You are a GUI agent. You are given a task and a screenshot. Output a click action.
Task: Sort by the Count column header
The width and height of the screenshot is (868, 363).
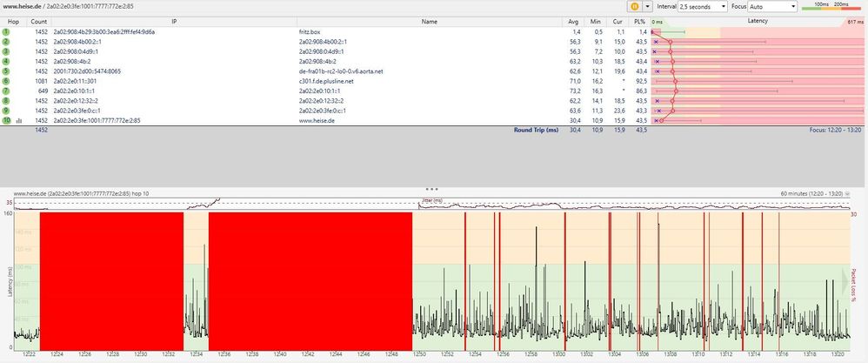point(39,22)
